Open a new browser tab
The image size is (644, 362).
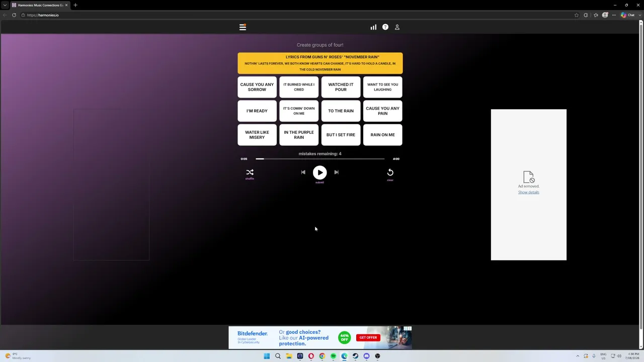coord(75,5)
